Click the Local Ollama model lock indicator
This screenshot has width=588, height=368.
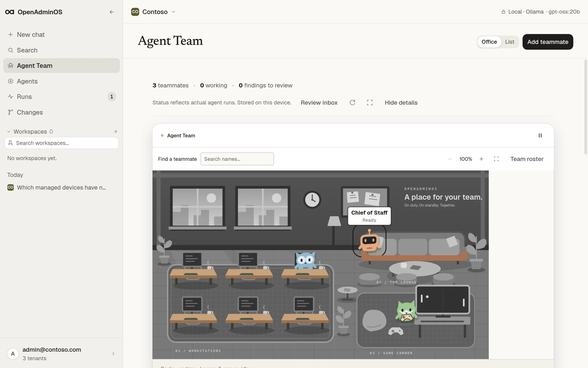coord(541,12)
